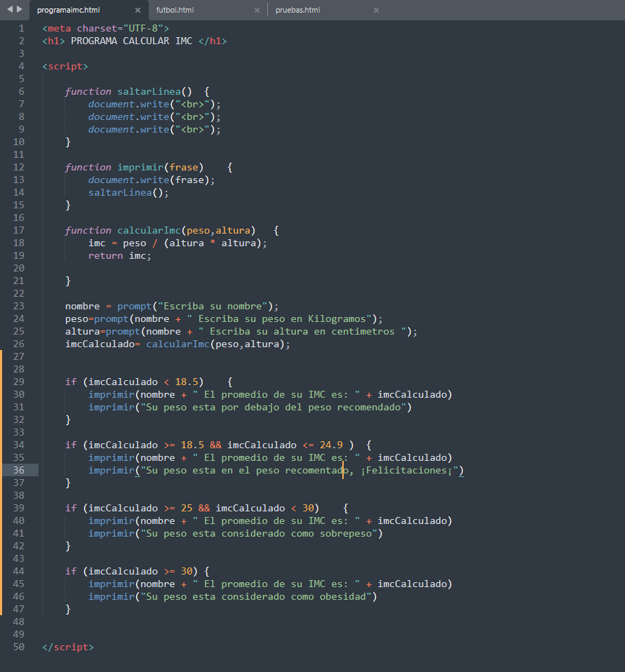Image resolution: width=625 pixels, height=672 pixels.
Task: Click document.write(frase) on line 13
Action: [152, 180]
